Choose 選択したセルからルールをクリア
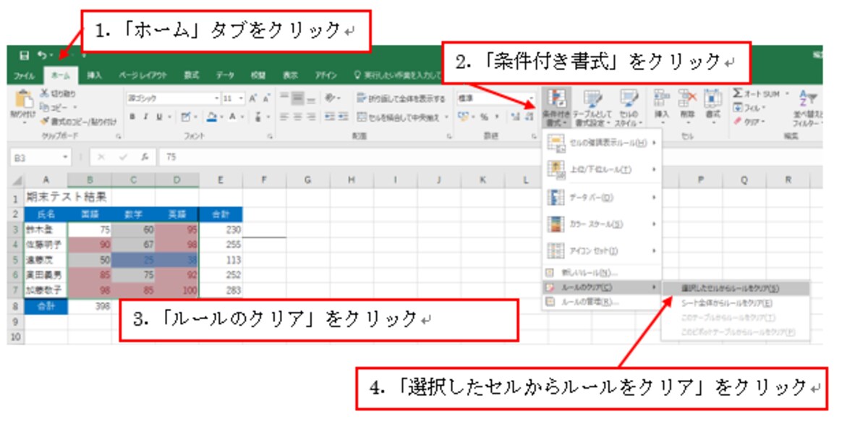Viewport: 868px width, 427px height. 736,288
